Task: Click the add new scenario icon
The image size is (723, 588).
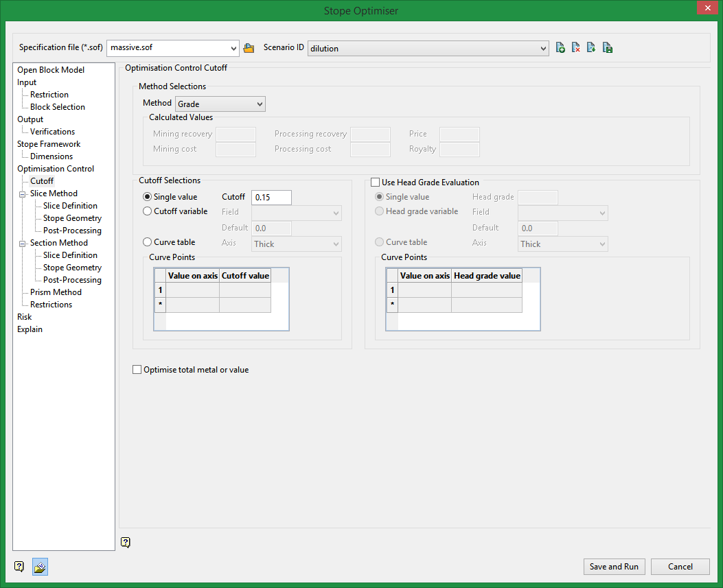Action: pos(561,48)
